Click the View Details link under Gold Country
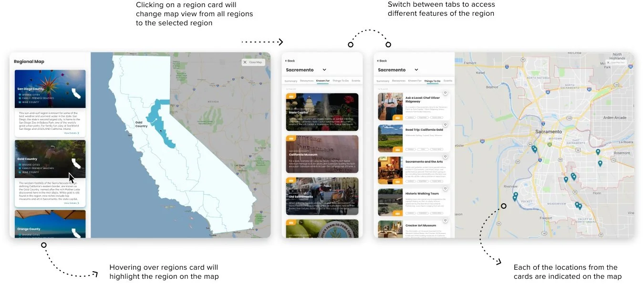Viewport: 644px width, 285px height. point(72,203)
